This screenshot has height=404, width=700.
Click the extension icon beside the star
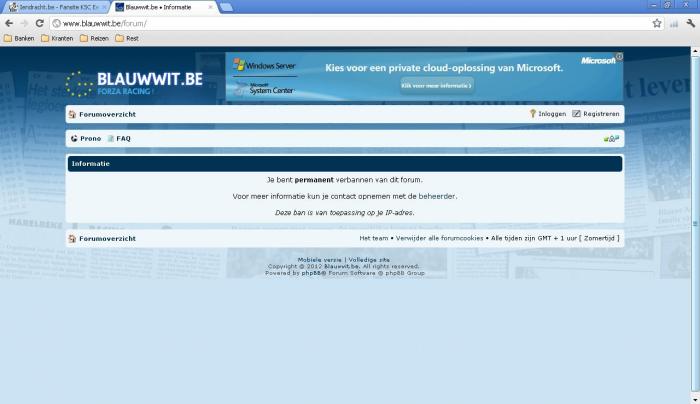point(674,24)
